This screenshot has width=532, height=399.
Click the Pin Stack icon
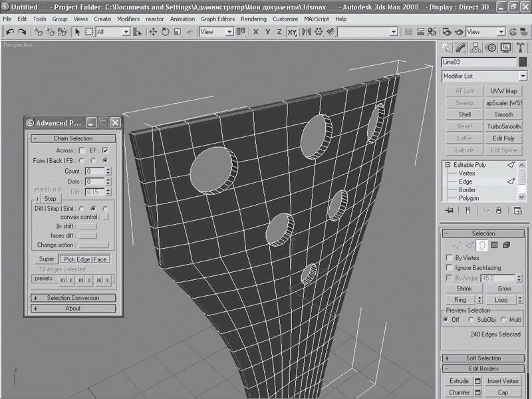449,211
